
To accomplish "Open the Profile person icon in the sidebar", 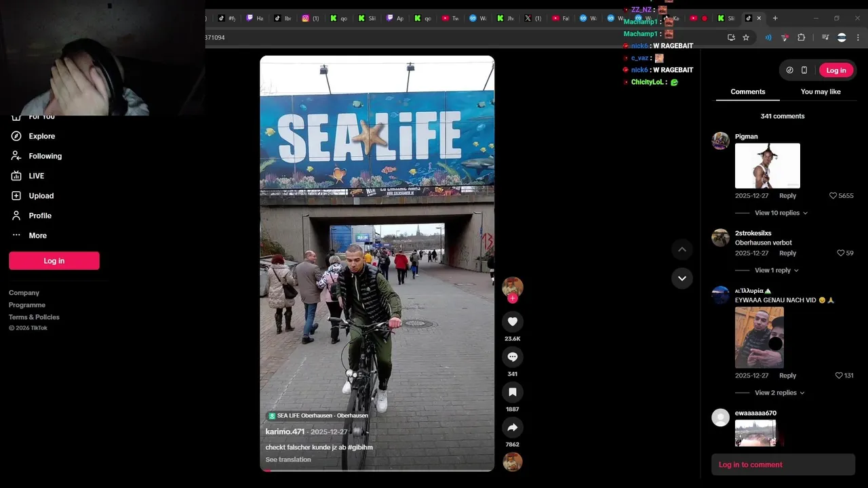I will (x=16, y=216).
